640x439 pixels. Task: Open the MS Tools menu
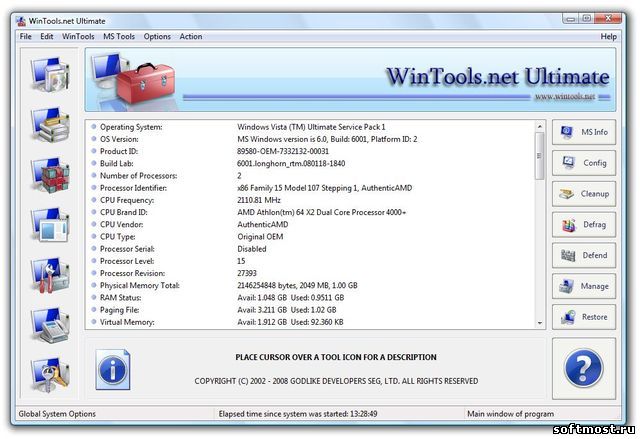(119, 36)
